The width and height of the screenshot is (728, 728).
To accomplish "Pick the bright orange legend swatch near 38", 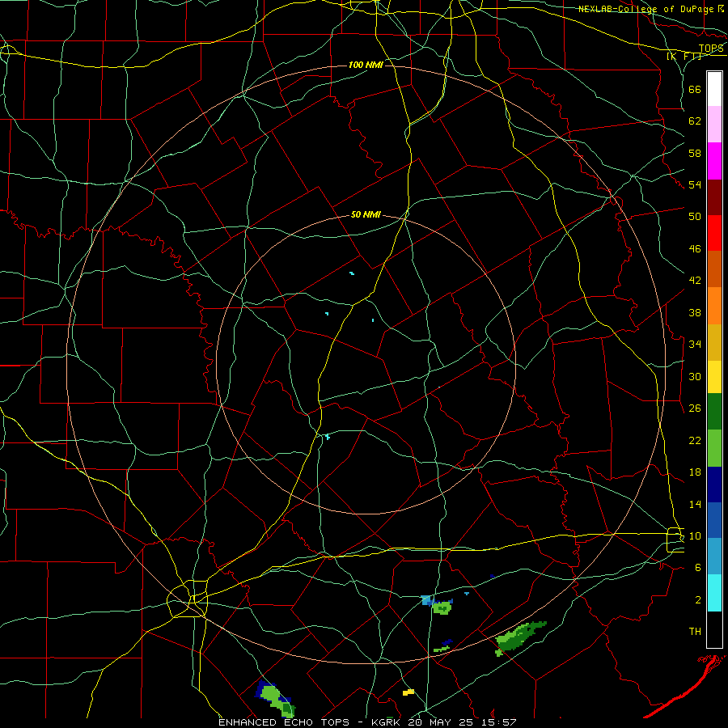I will [x=714, y=306].
